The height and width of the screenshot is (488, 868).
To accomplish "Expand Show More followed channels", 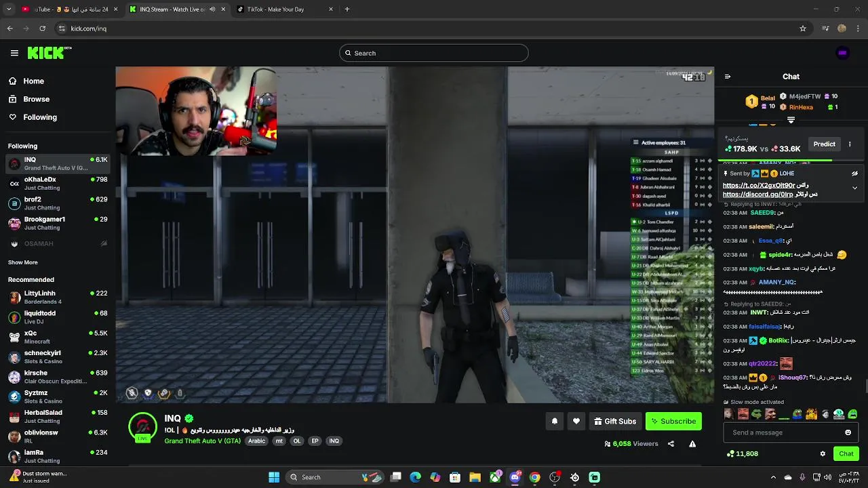I will point(23,262).
